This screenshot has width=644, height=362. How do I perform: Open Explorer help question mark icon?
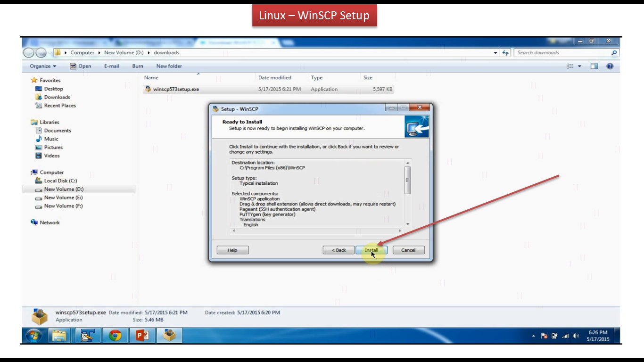[610, 66]
